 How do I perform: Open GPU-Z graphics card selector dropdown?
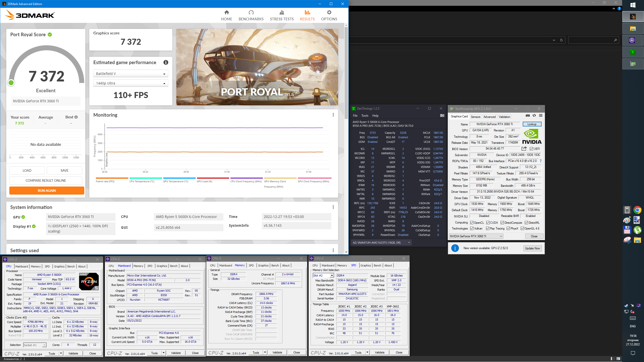pos(476,236)
